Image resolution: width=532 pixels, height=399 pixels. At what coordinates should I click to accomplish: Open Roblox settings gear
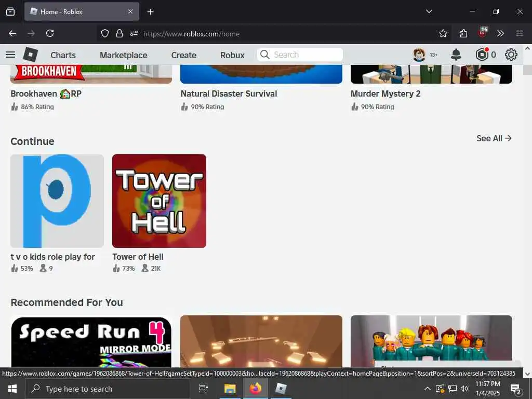(511, 55)
